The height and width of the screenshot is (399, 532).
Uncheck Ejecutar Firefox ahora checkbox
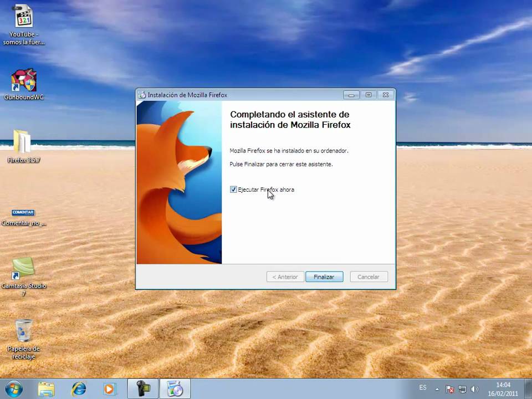[233, 190]
